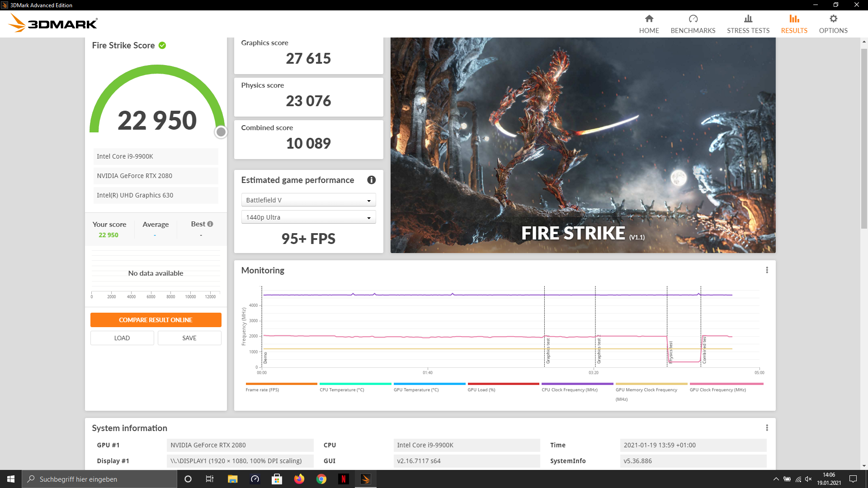Toggle Frame rate (FPS) legend series
This screenshot has width=868, height=488.
coord(281,387)
